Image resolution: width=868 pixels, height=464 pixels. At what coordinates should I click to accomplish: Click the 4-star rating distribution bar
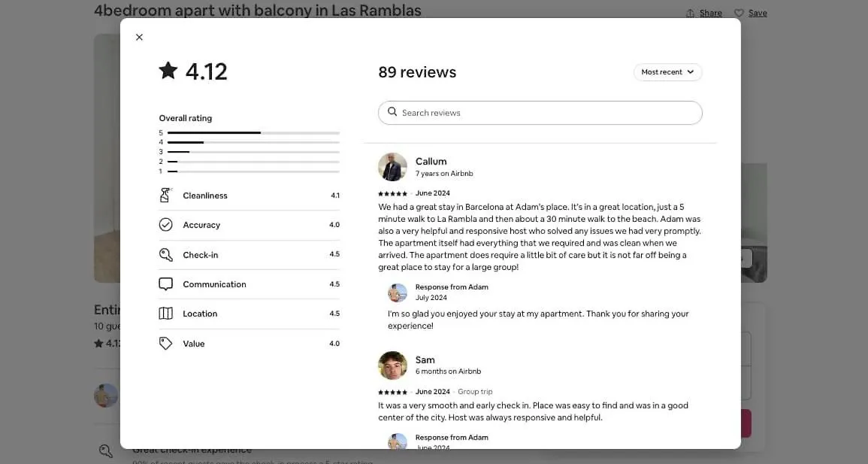253,142
